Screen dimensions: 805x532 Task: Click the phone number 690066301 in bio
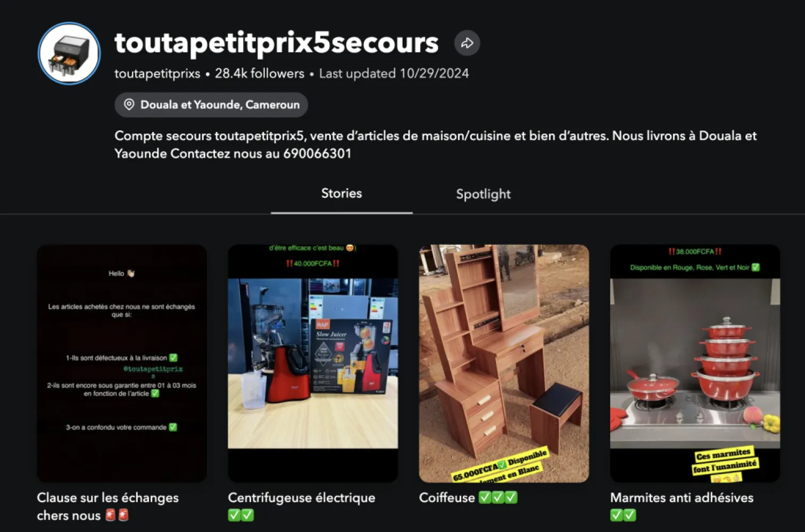317,154
